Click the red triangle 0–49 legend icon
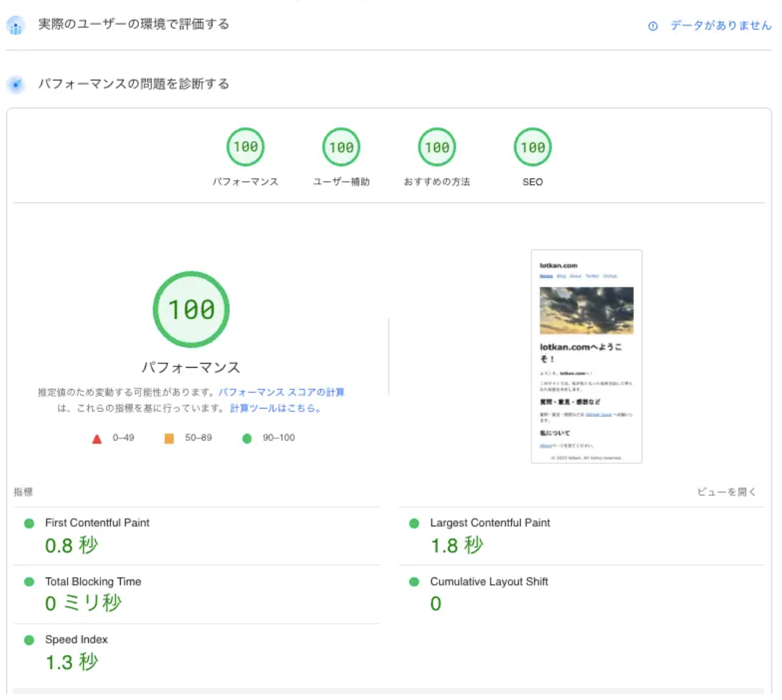The height and width of the screenshot is (700, 782). tap(97, 439)
